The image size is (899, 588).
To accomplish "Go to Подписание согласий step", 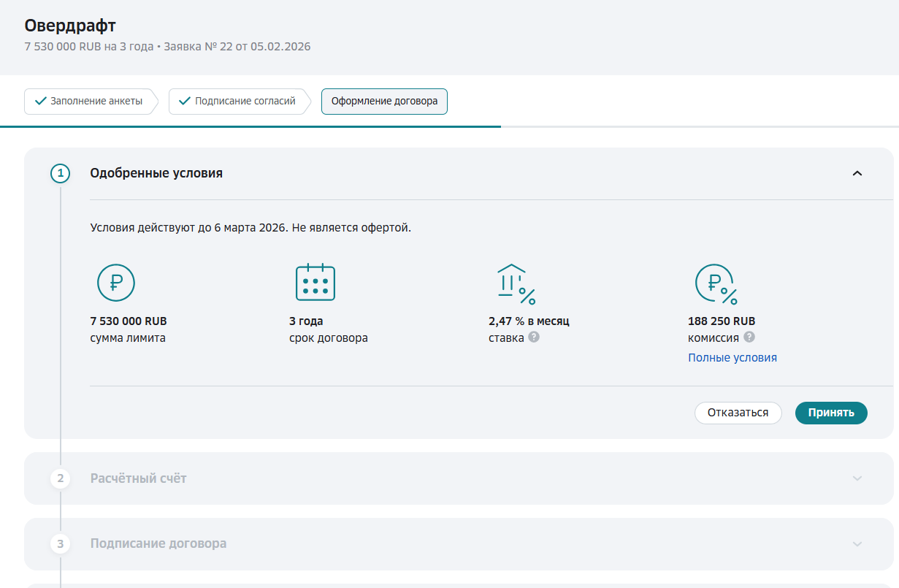I will (x=240, y=102).
